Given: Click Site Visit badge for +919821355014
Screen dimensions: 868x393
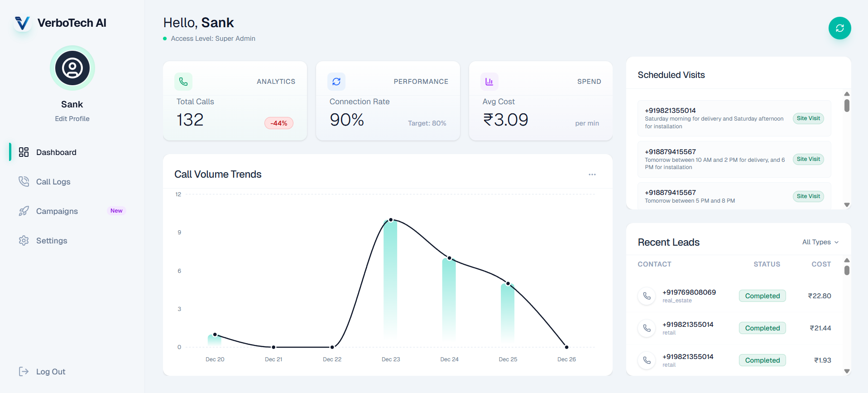Looking at the screenshot, I should [x=808, y=118].
